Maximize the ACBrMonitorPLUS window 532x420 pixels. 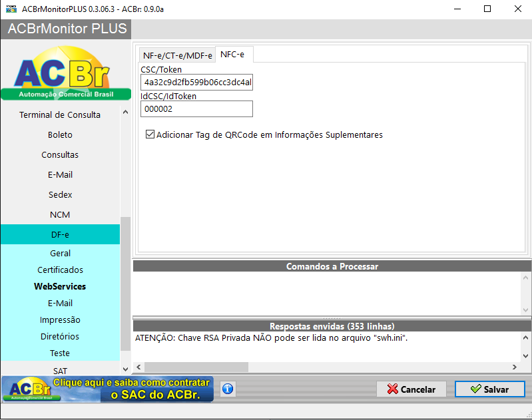[x=487, y=9]
